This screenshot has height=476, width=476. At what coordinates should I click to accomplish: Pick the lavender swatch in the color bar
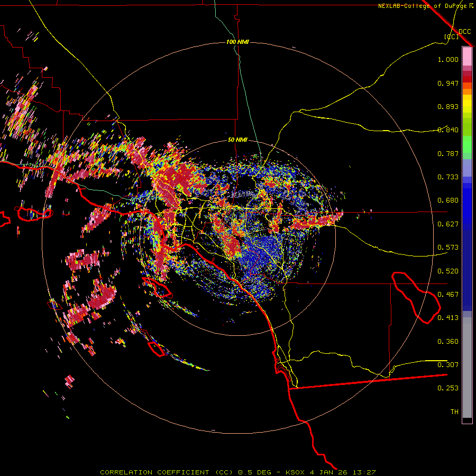pos(467,168)
